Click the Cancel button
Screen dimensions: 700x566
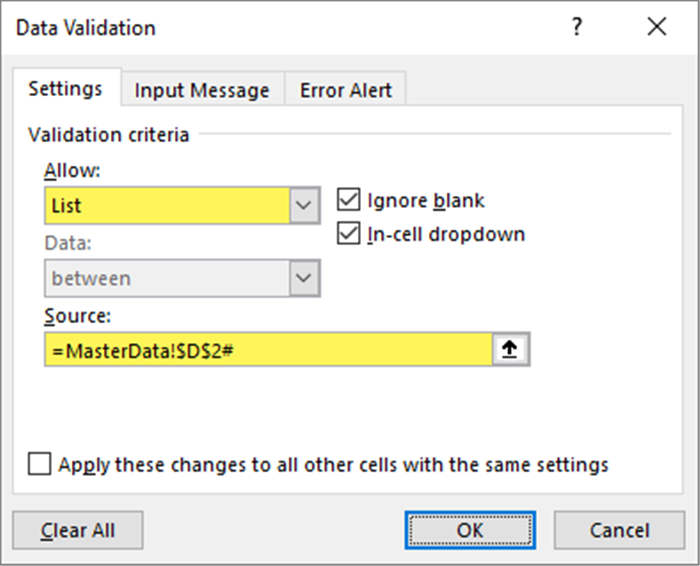619,531
